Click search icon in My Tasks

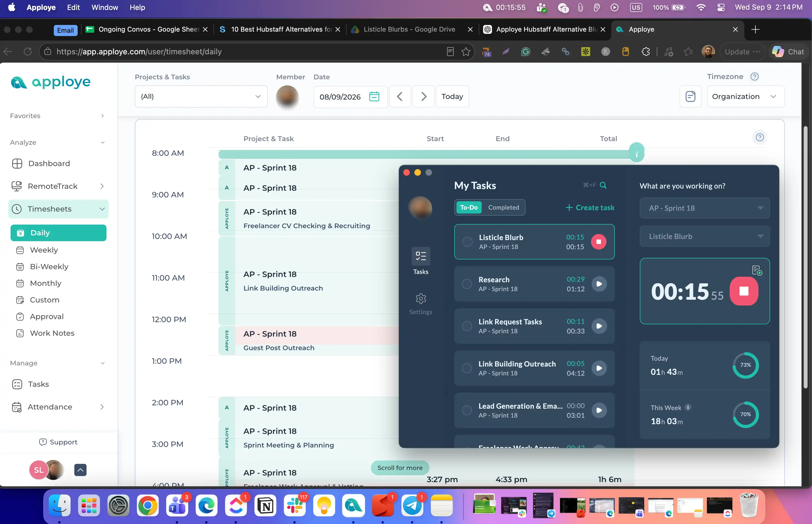tap(603, 185)
